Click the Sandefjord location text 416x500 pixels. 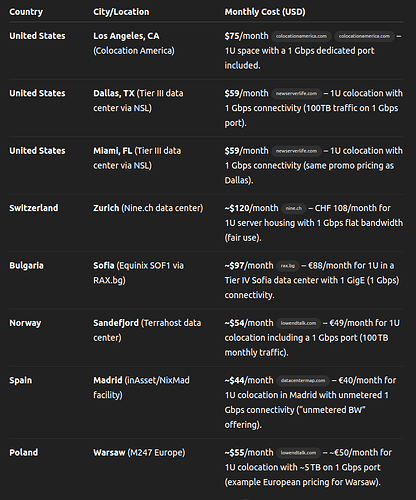click(116, 323)
